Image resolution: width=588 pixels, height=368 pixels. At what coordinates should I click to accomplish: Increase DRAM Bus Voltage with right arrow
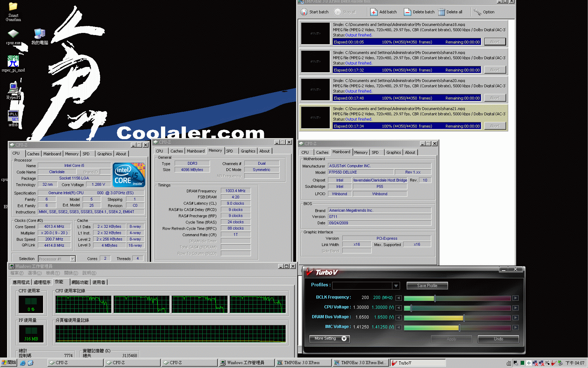515,318
